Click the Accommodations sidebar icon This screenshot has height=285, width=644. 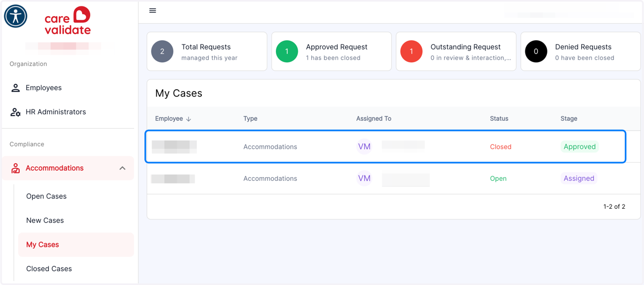(16, 169)
